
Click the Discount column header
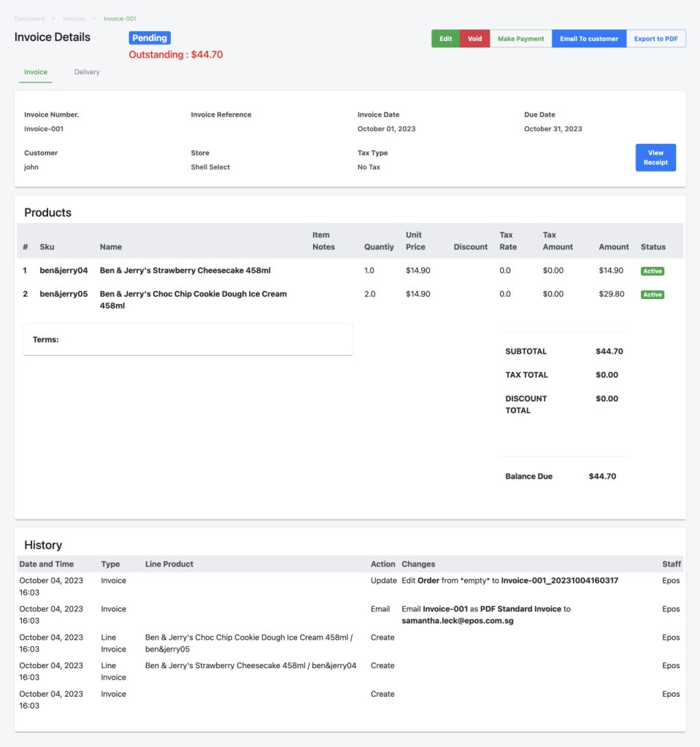coord(471,247)
